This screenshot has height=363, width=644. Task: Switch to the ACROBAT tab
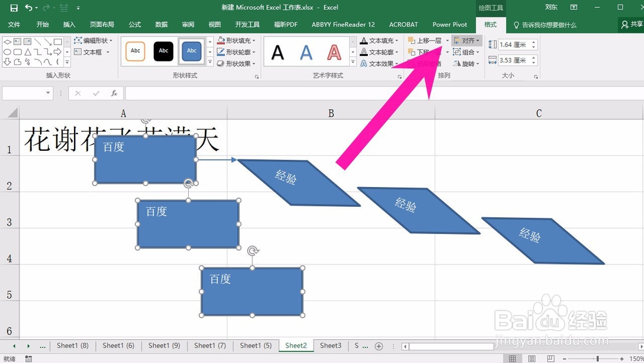(403, 25)
